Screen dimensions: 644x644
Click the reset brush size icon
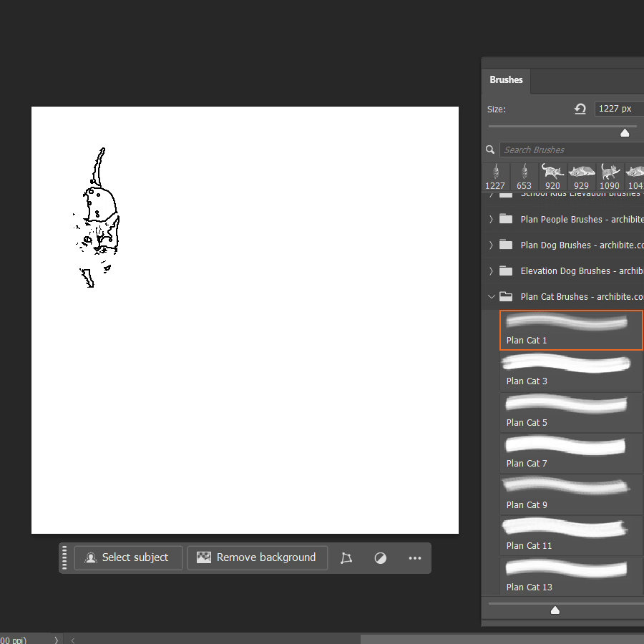[x=580, y=109]
